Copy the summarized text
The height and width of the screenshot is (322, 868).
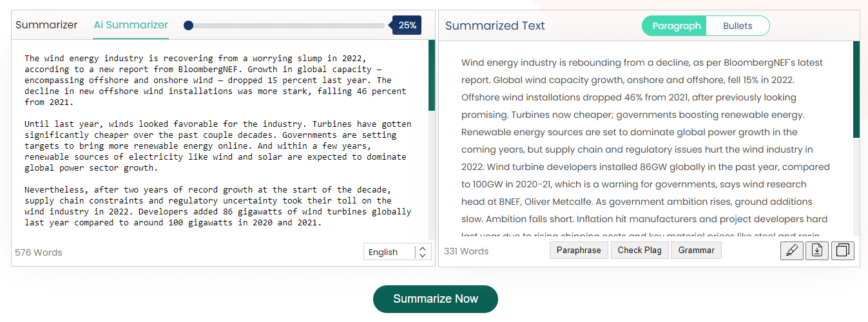(842, 251)
